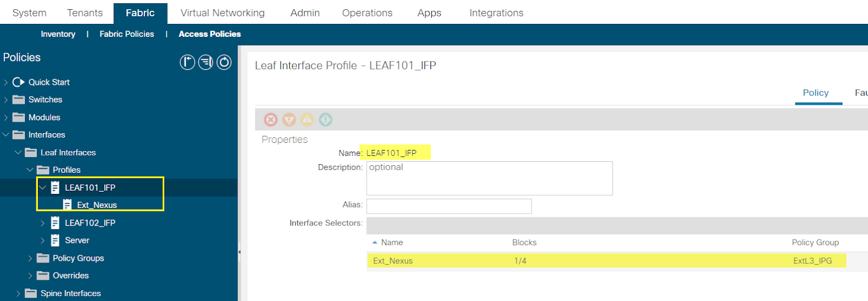Image resolution: width=868 pixels, height=301 pixels.
Task: Click the yellow minor fault warning icon
Action: (x=308, y=120)
